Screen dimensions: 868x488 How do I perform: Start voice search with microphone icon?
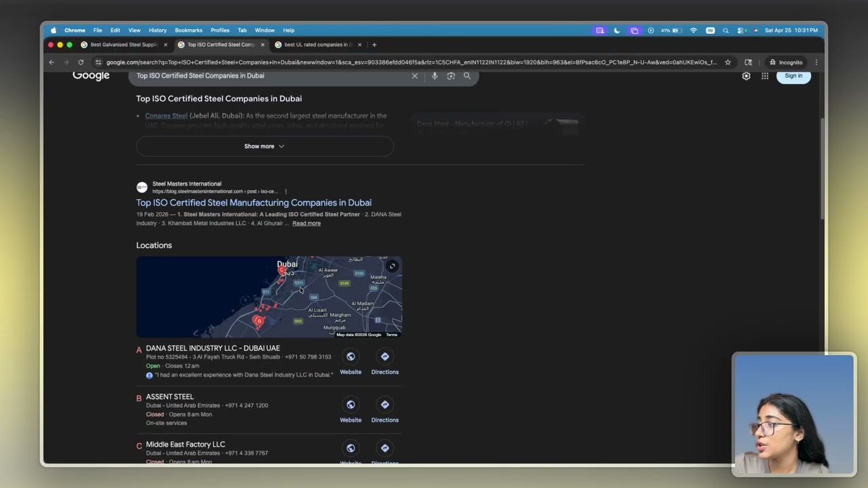click(x=435, y=76)
